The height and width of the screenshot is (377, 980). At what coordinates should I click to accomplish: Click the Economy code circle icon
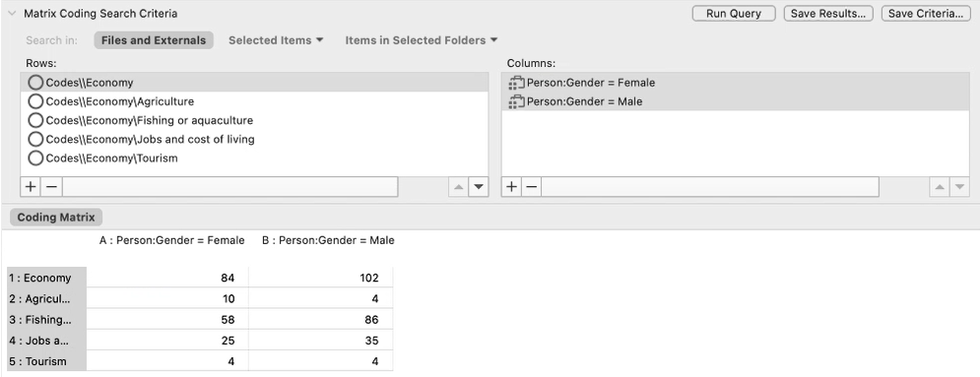pos(36,83)
